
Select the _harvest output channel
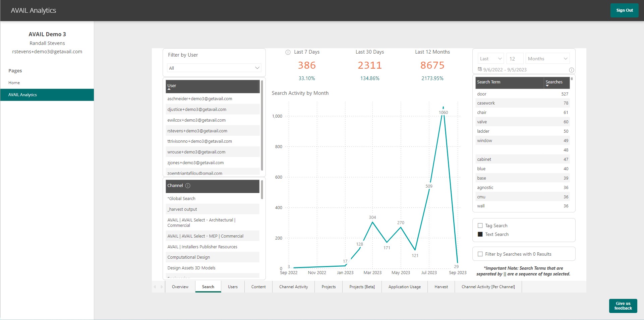coord(213,209)
